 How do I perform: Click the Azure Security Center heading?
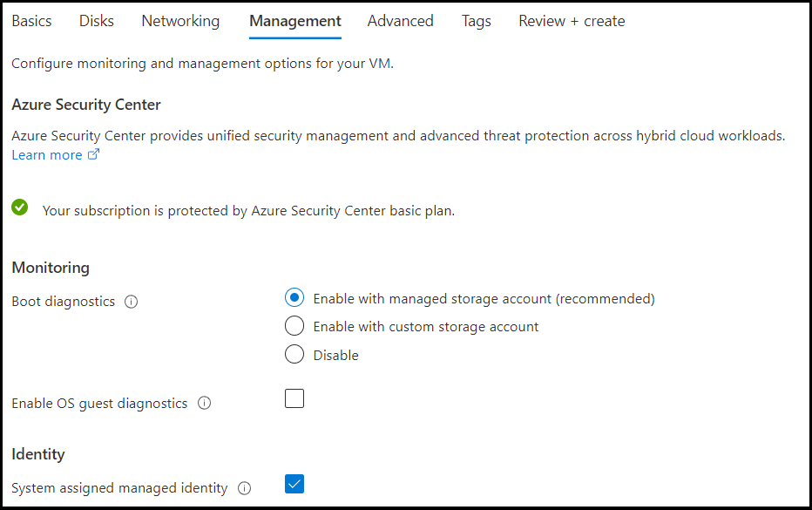pos(86,105)
